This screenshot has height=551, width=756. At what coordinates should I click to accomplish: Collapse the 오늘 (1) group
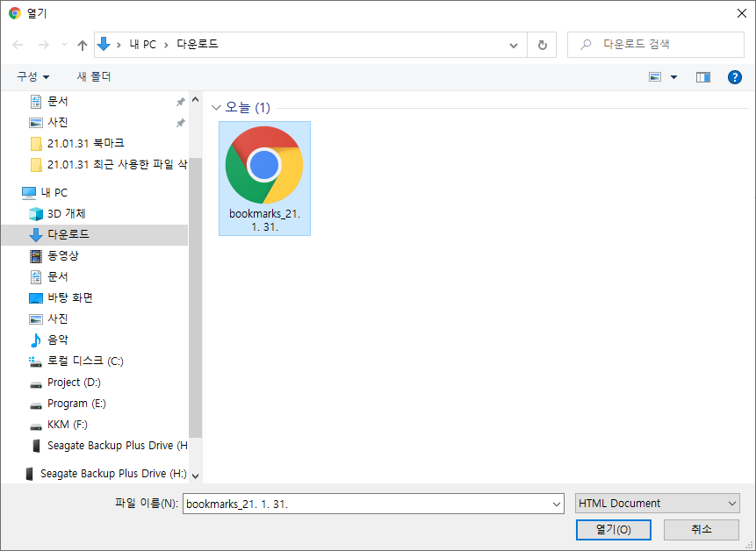(x=216, y=107)
